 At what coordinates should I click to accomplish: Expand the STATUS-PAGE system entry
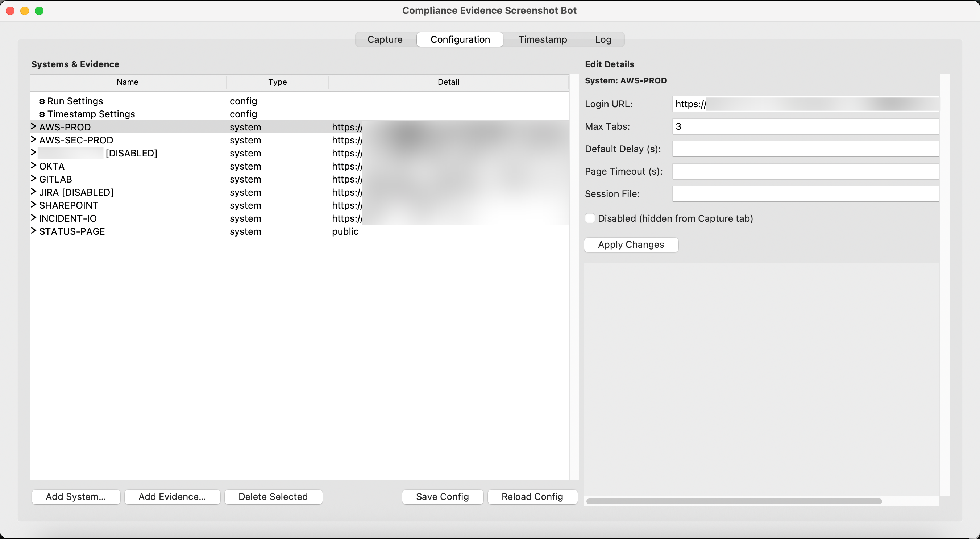pos(33,231)
